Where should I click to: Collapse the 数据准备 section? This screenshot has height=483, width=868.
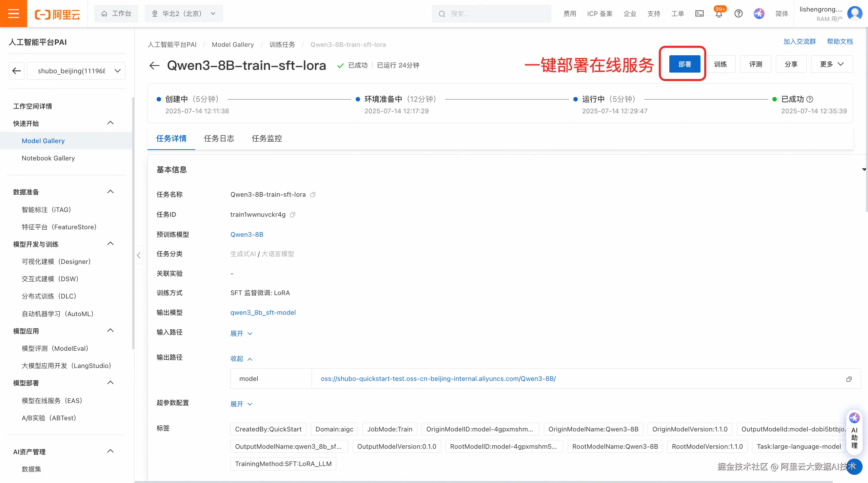111,192
